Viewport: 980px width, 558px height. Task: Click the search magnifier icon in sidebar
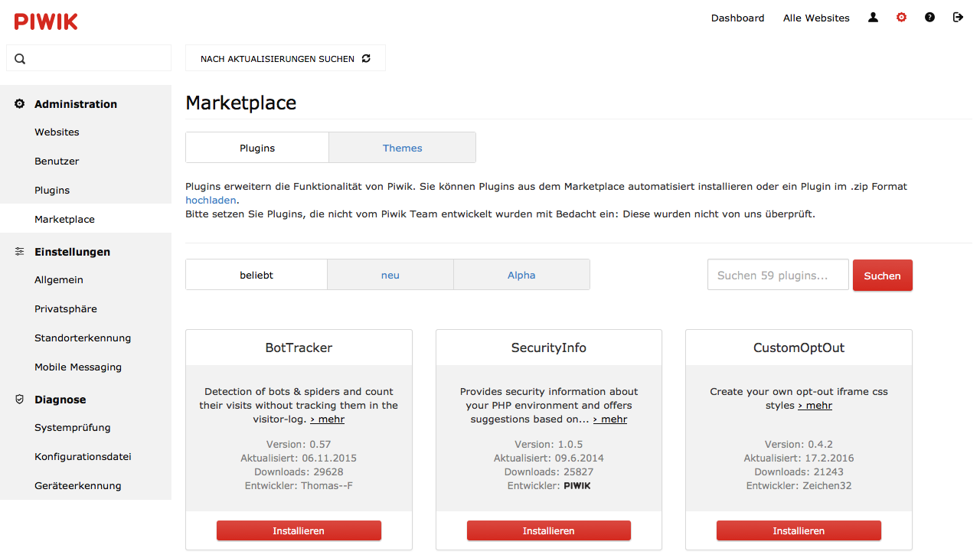pos(20,58)
